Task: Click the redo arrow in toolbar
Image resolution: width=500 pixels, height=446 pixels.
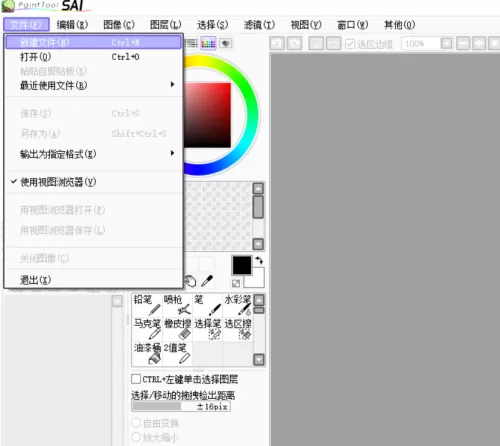Action: coord(294,43)
